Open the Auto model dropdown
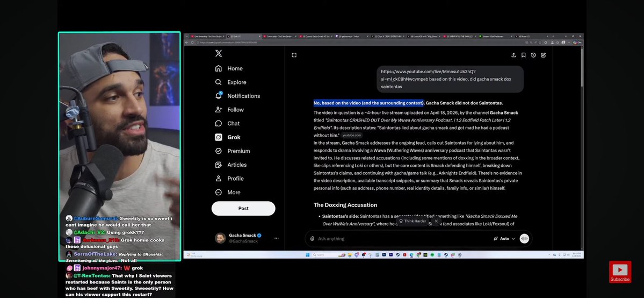 click(504, 238)
